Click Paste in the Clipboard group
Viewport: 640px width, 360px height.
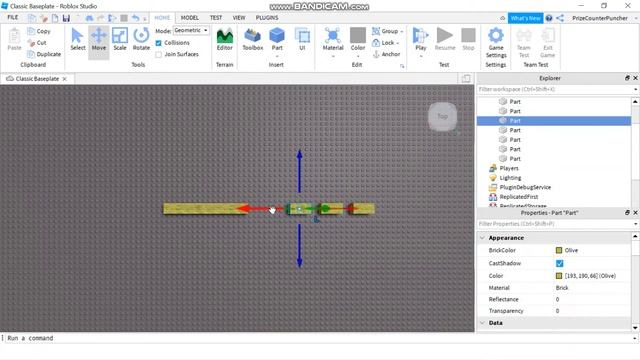coord(14,40)
